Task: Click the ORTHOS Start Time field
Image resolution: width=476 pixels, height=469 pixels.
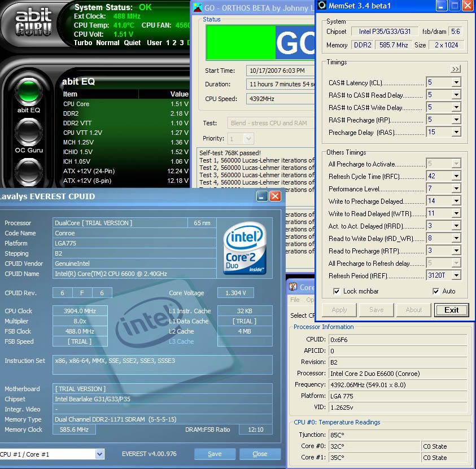Action: [x=281, y=71]
